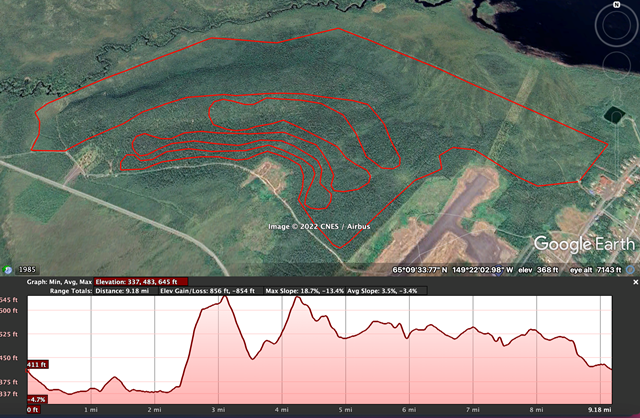Click the Google Earth logo

(x=584, y=243)
